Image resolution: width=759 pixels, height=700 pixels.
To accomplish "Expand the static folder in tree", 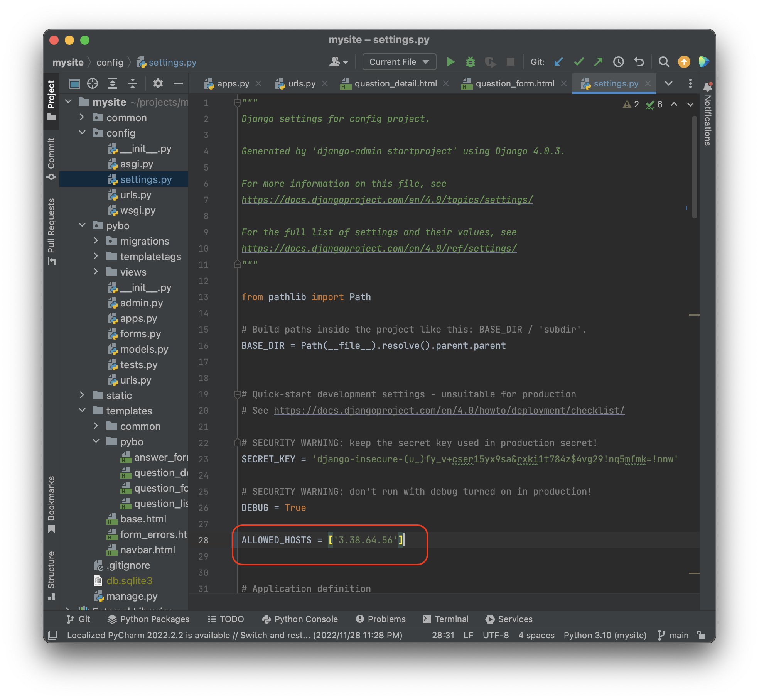I will tap(82, 395).
